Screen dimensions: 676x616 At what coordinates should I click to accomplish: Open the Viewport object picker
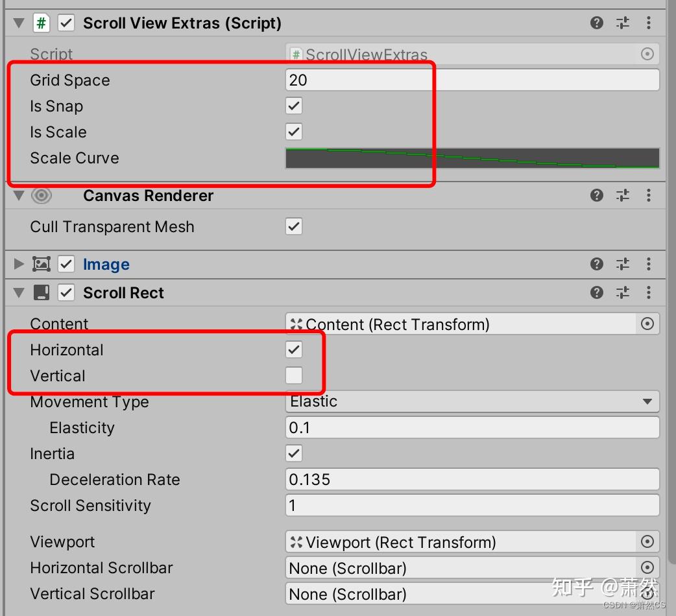pyautogui.click(x=647, y=541)
